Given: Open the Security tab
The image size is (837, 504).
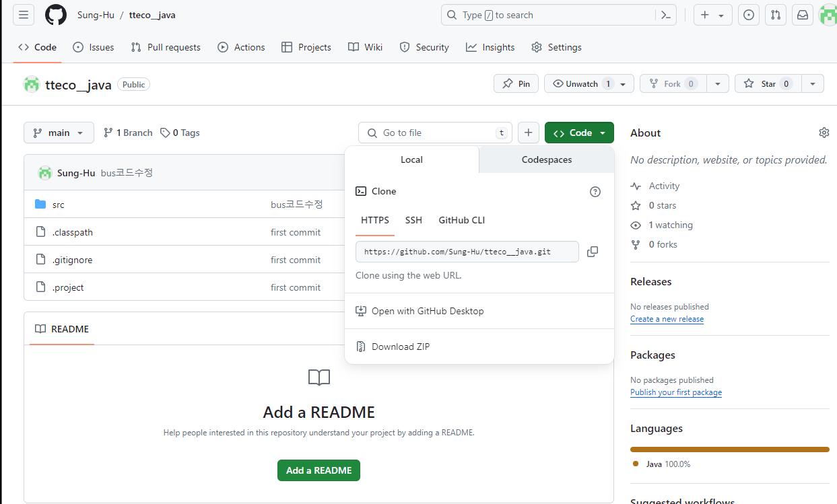Looking at the screenshot, I should [x=424, y=47].
